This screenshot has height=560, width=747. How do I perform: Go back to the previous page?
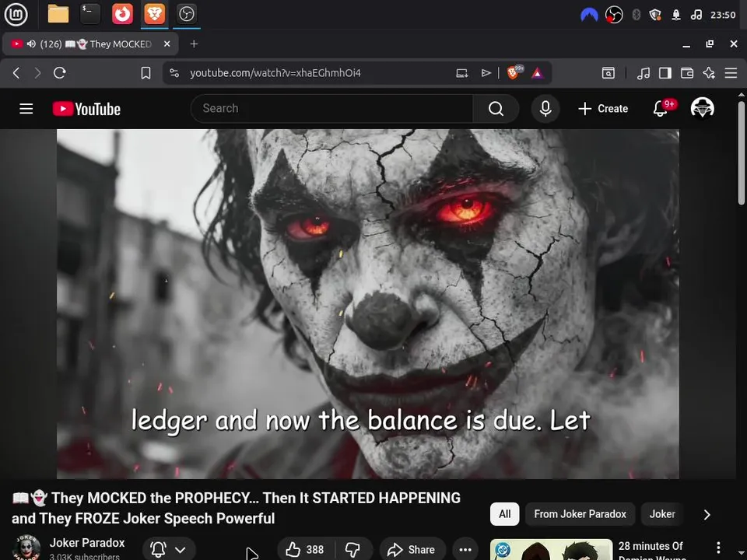click(x=16, y=73)
